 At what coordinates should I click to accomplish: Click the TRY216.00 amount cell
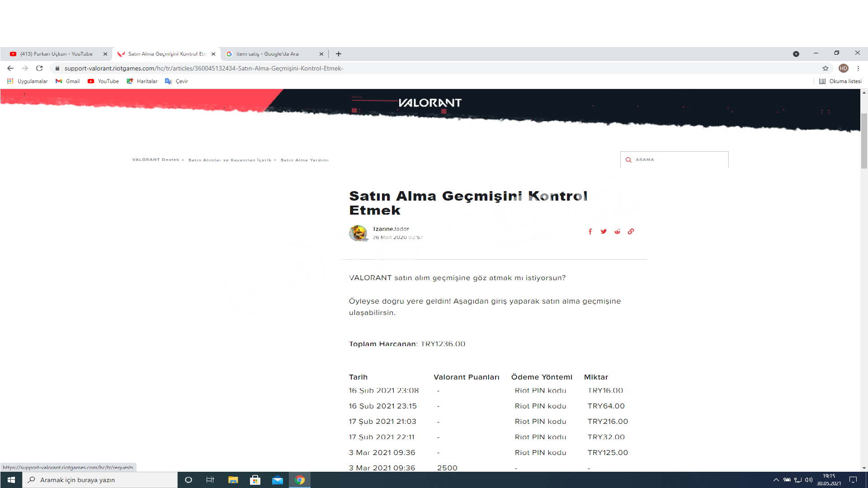[x=608, y=422]
